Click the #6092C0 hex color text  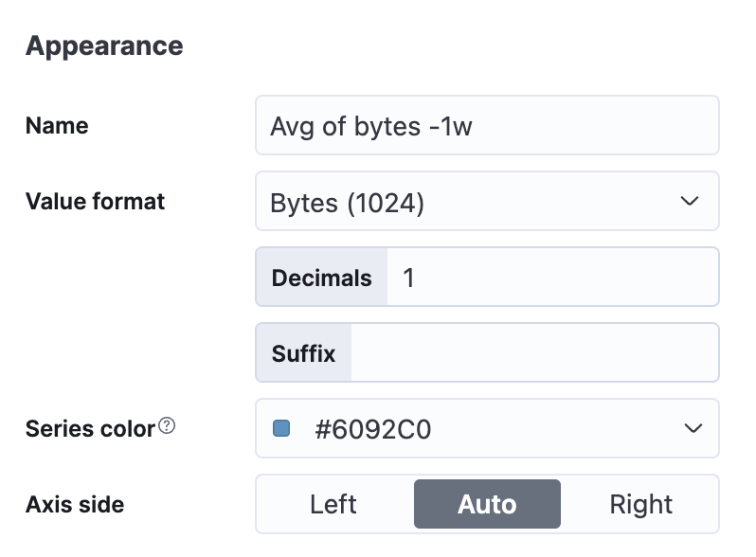pos(372,429)
